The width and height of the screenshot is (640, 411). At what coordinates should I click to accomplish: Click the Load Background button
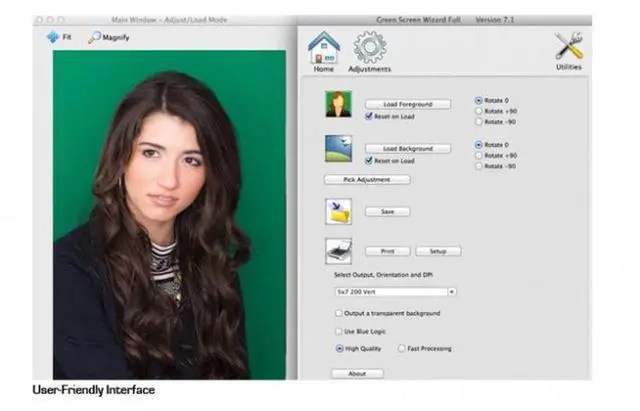pos(408,149)
